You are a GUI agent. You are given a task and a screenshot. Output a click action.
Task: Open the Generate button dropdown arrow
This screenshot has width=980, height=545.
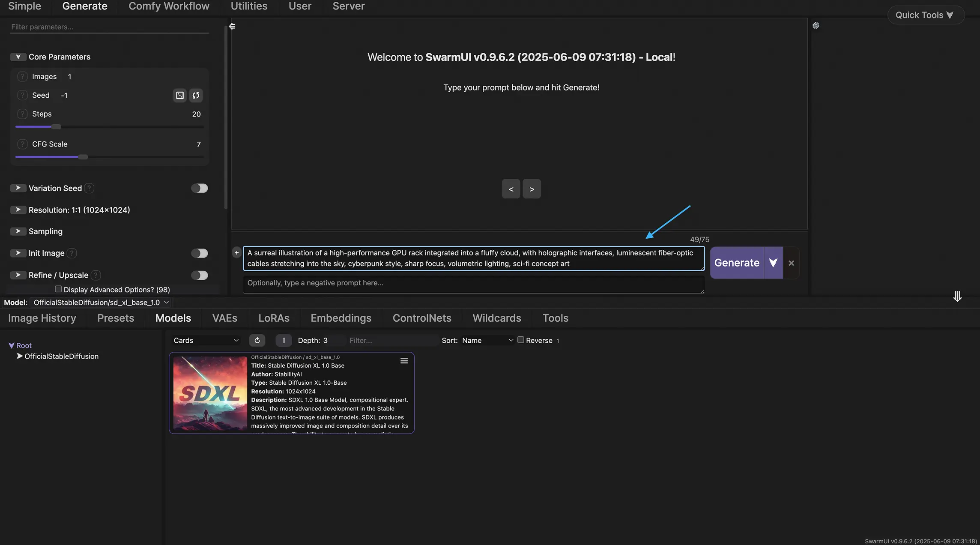coord(773,263)
